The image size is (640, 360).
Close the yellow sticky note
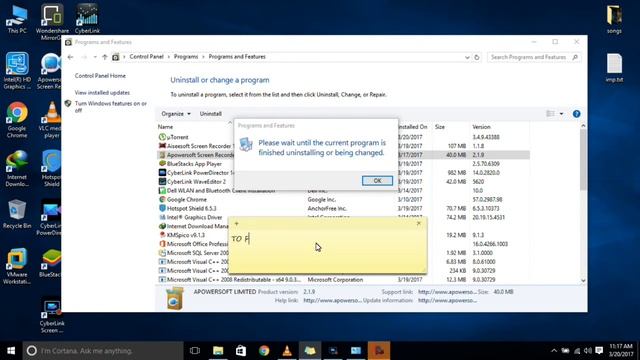pyautogui.click(x=418, y=223)
